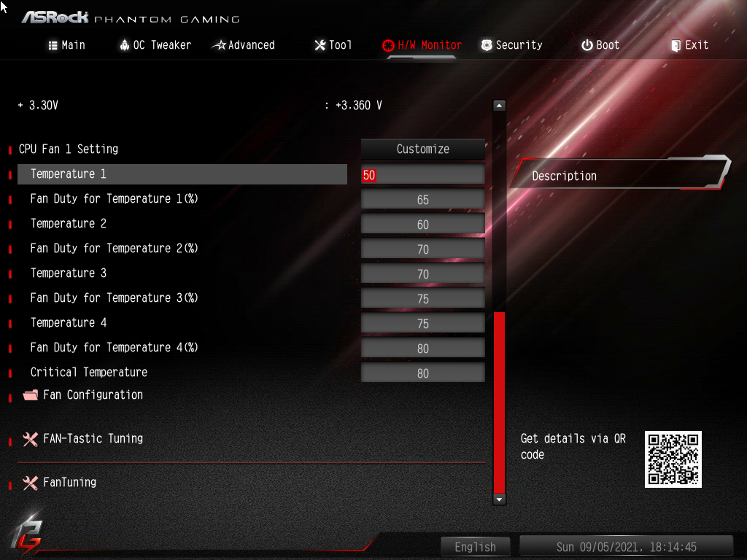Click the scrollbar up arrow
This screenshot has height=560, width=747.
[498, 104]
